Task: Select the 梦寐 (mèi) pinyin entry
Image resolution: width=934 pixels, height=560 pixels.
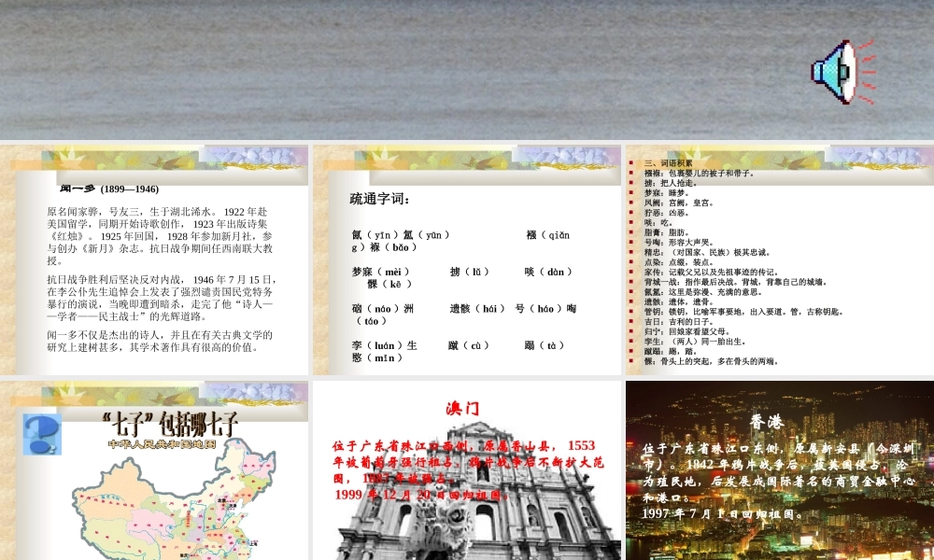Action: point(381,272)
